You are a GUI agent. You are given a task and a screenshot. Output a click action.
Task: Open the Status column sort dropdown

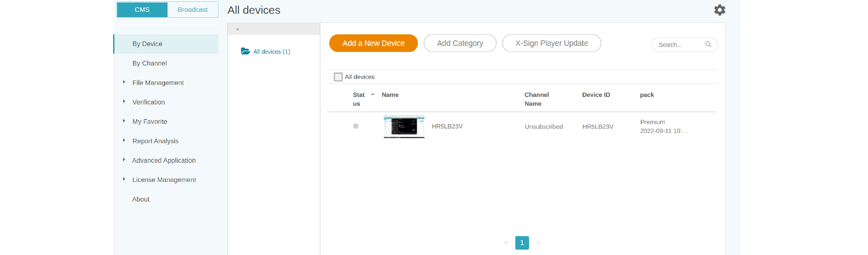click(373, 95)
